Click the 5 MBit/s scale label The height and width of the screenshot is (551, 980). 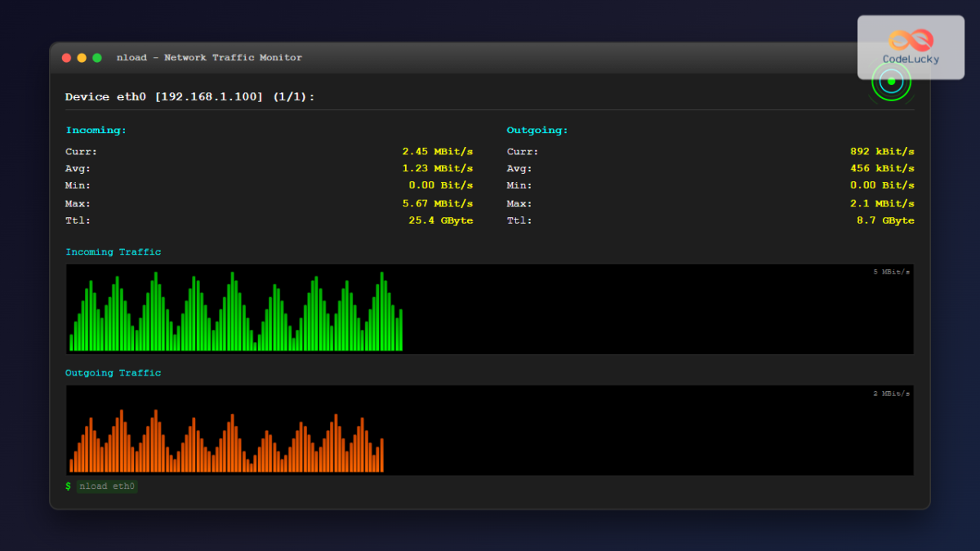891,272
